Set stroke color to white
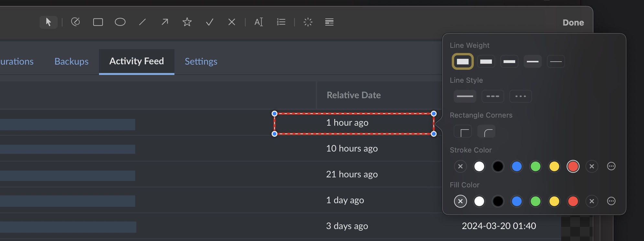Screen dimensions: 644x241 pos(479,166)
